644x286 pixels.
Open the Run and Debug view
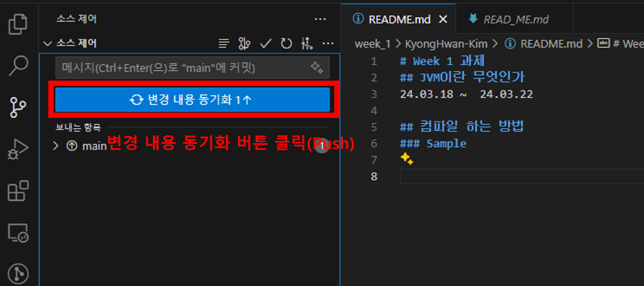(x=18, y=149)
